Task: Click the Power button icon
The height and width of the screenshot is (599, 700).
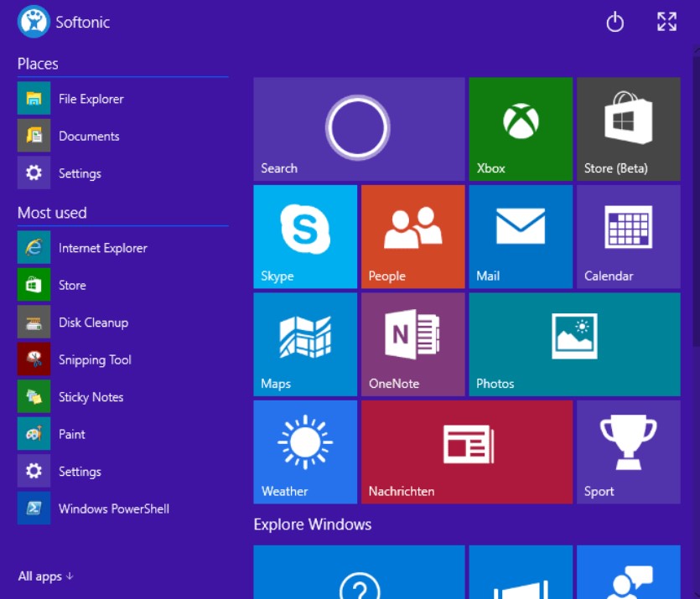Action: point(615,23)
